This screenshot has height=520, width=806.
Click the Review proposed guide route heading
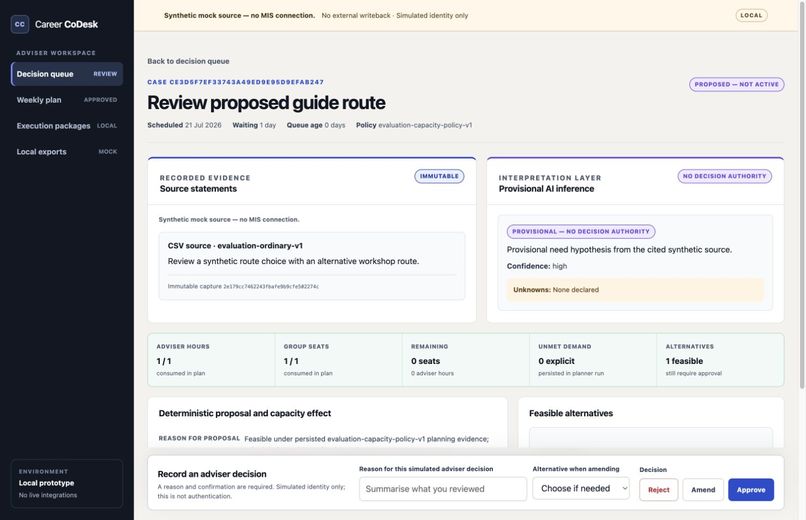pyautogui.click(x=266, y=103)
